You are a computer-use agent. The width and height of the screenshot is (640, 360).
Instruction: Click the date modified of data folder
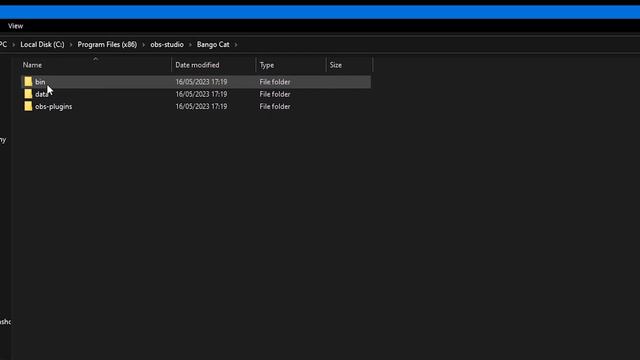point(201,94)
